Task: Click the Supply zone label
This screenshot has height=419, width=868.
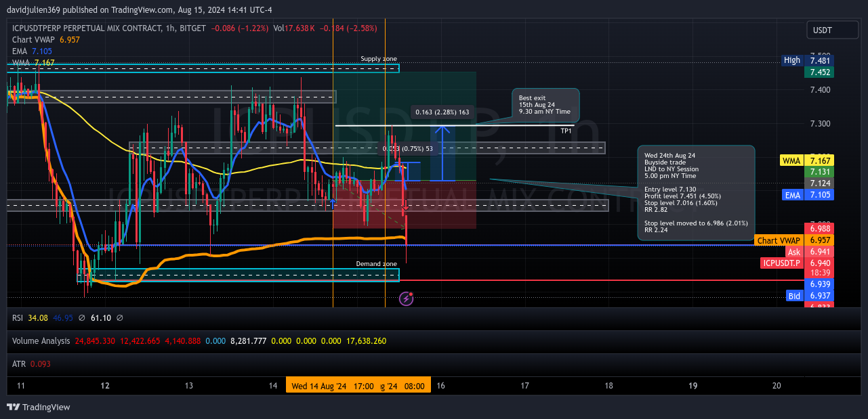Action: click(x=379, y=59)
